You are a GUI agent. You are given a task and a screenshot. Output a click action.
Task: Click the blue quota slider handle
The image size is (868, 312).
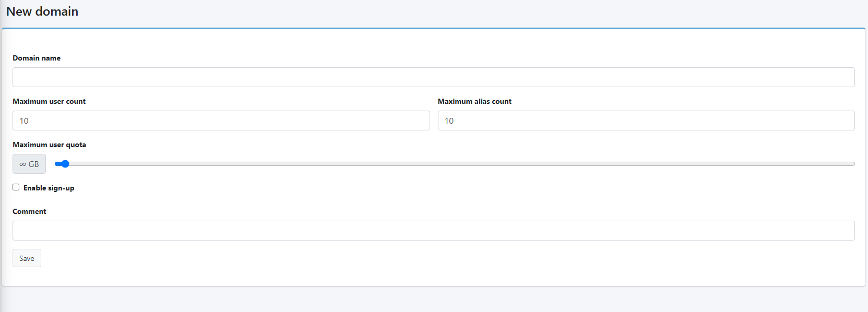pyautogui.click(x=65, y=164)
